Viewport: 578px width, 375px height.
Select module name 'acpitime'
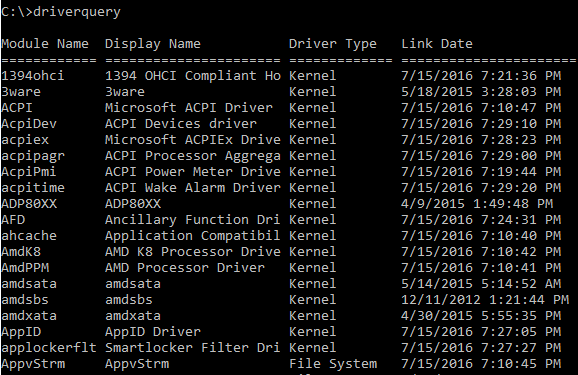[33, 188]
